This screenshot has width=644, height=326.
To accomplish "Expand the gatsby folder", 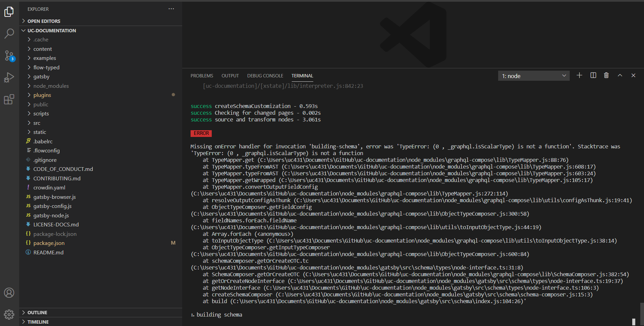I will point(101,77).
